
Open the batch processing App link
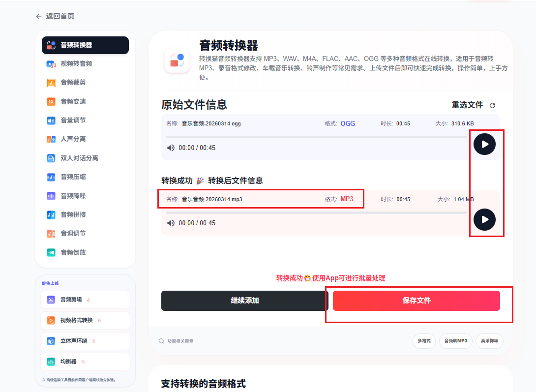330,278
